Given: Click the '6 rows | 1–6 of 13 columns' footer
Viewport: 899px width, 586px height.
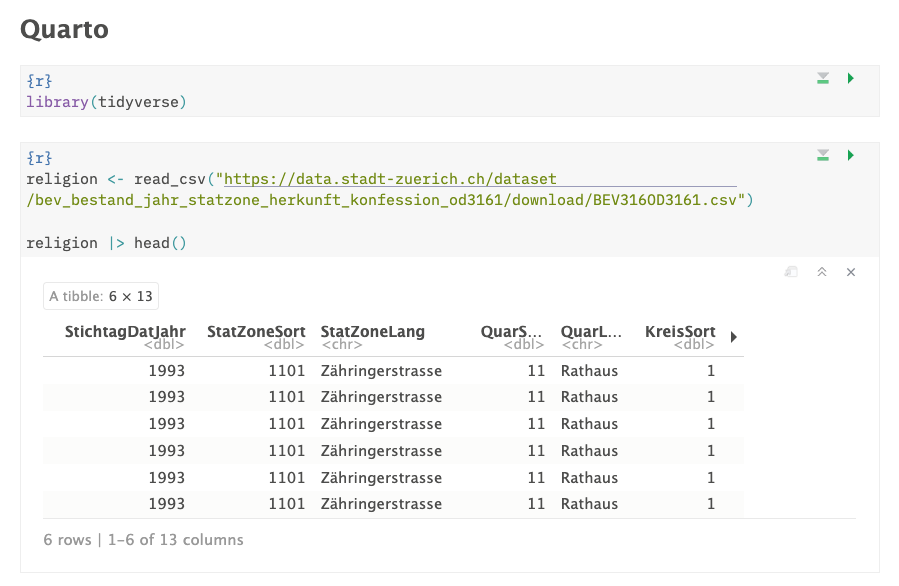Looking at the screenshot, I should coord(143,540).
